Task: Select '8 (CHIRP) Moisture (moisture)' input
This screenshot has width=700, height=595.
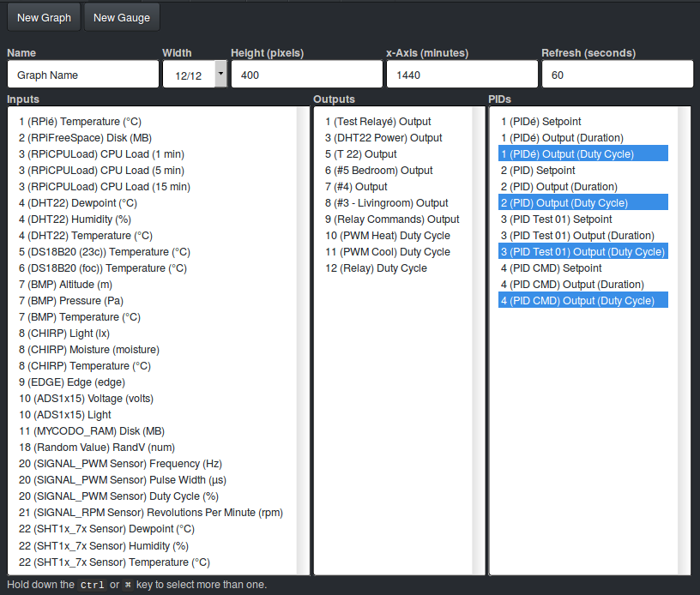Action: [152, 350]
